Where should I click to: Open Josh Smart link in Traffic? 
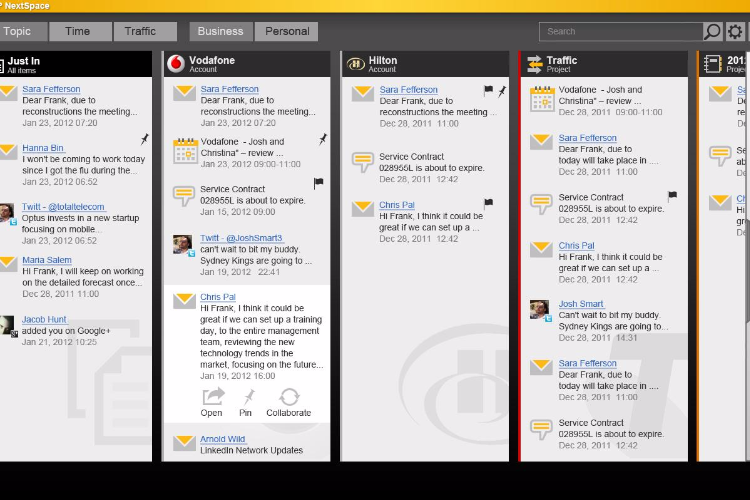pyautogui.click(x=581, y=304)
